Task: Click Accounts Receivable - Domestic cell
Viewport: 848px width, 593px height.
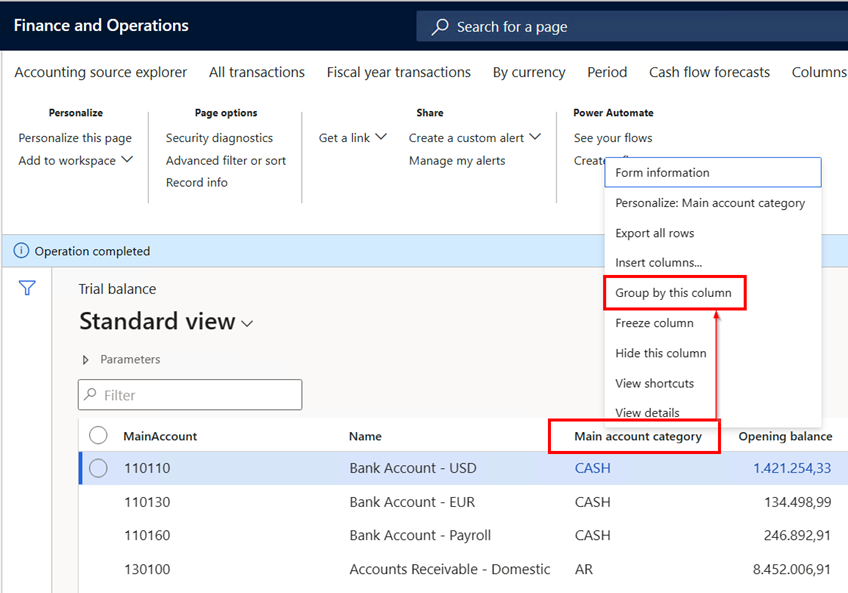Action: tap(450, 569)
